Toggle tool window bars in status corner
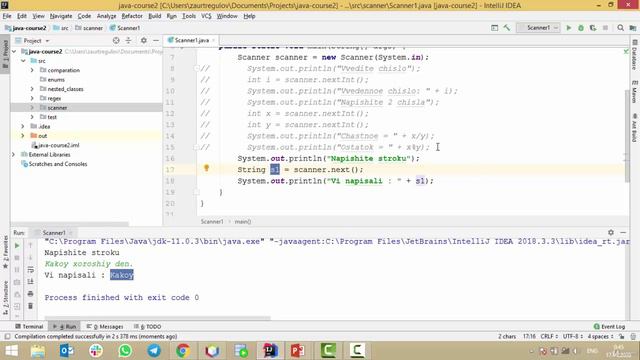 coord(7,336)
